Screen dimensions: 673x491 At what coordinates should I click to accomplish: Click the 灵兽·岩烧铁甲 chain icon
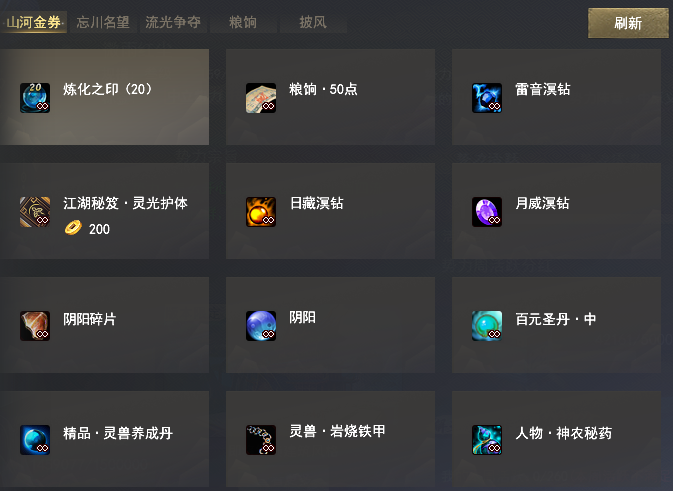(261, 440)
